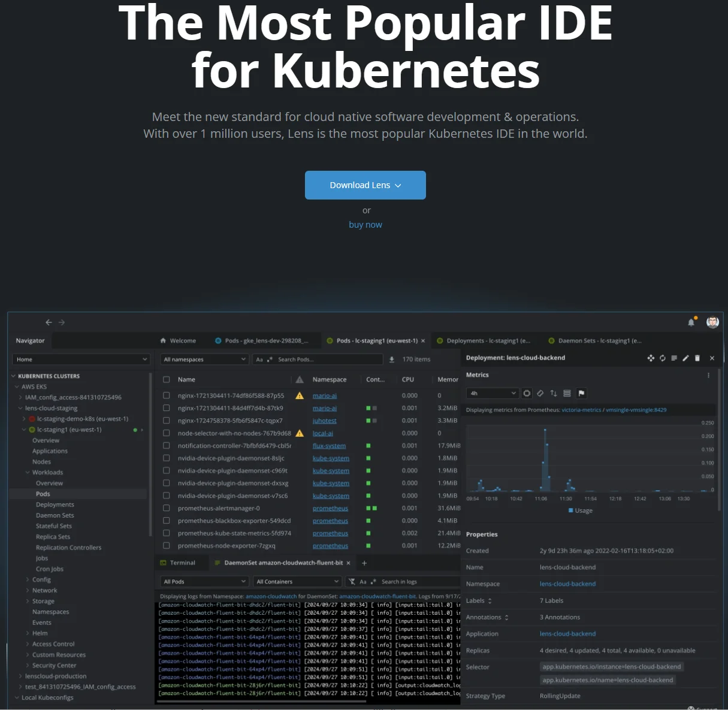Check the prometheus-alertmanager-0 pod
Image resolution: width=728 pixels, height=710 pixels.
point(167,508)
